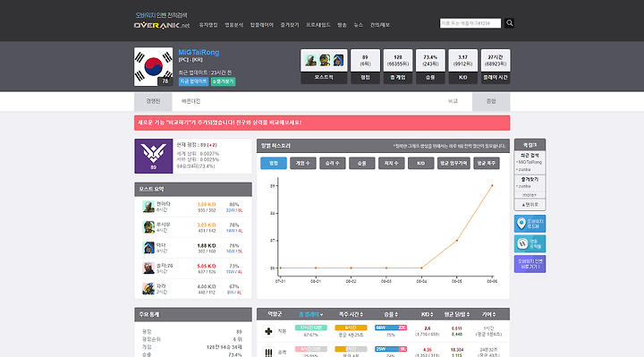Click support row 66W/22L win bar
Image resolution: width=644 pixels, height=357 pixels.
point(391,327)
